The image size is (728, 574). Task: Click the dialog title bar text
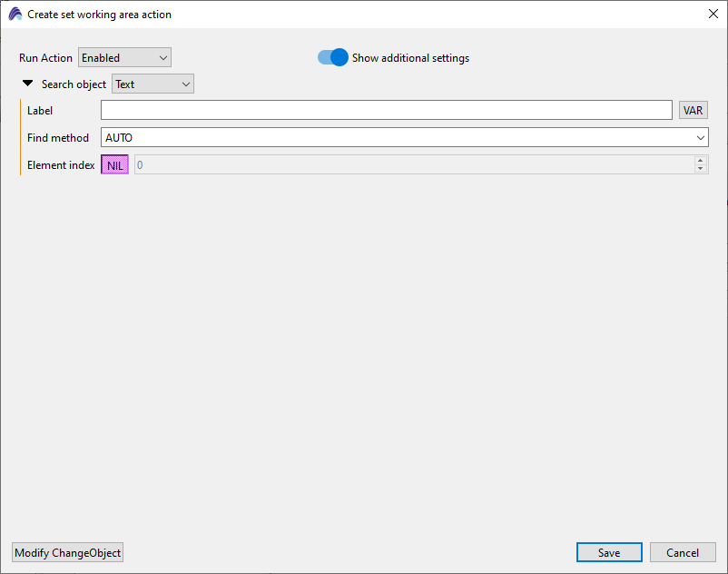tap(99, 15)
